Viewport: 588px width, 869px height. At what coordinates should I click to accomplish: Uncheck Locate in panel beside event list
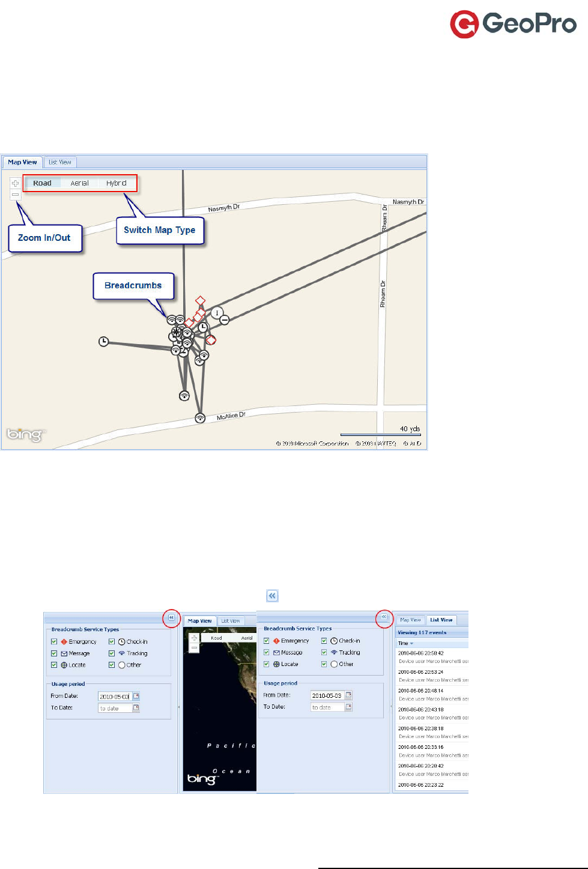(267, 664)
